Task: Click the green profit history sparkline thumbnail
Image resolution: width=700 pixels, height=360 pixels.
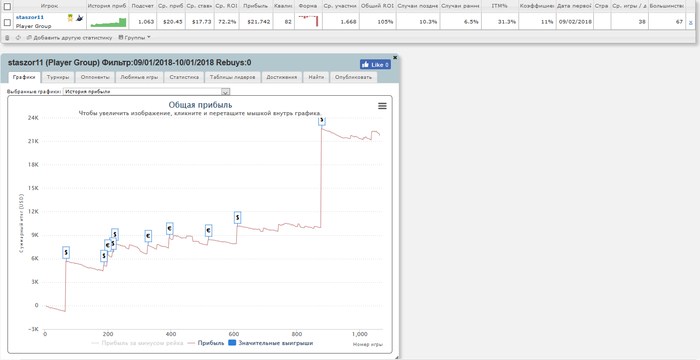Action: click(108, 22)
